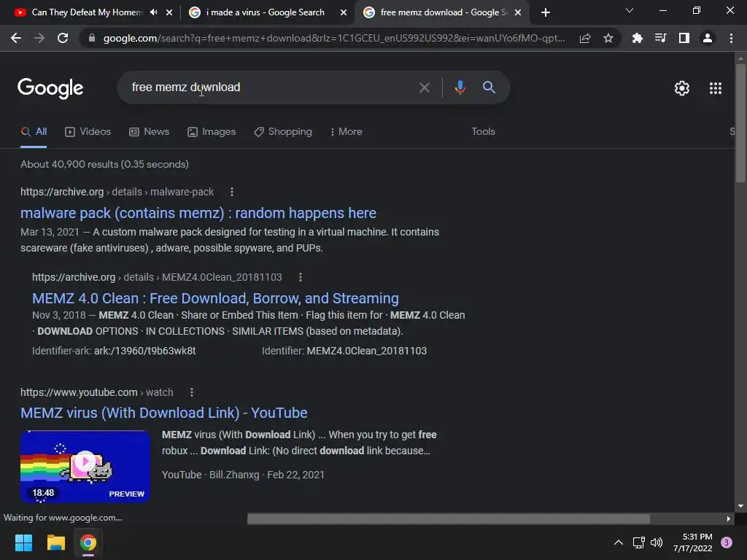Switch to the News tab
The width and height of the screenshot is (747, 560).
point(149,132)
